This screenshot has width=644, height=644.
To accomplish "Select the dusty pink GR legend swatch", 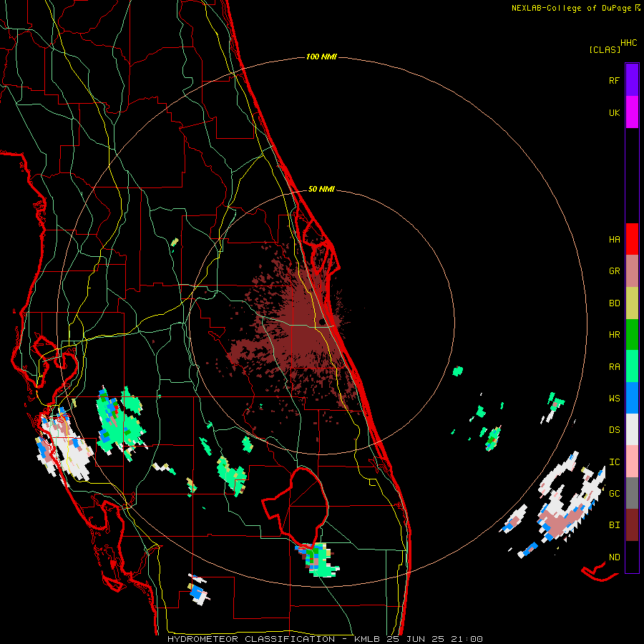I will coord(632,271).
